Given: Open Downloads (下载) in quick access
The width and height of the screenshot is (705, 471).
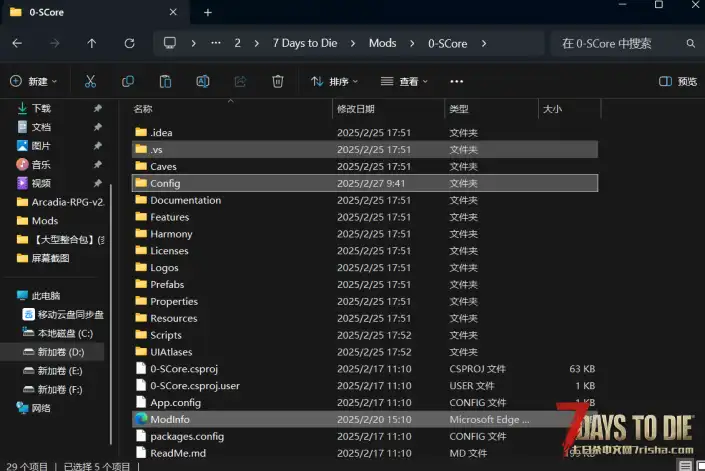Looking at the screenshot, I should point(41,108).
